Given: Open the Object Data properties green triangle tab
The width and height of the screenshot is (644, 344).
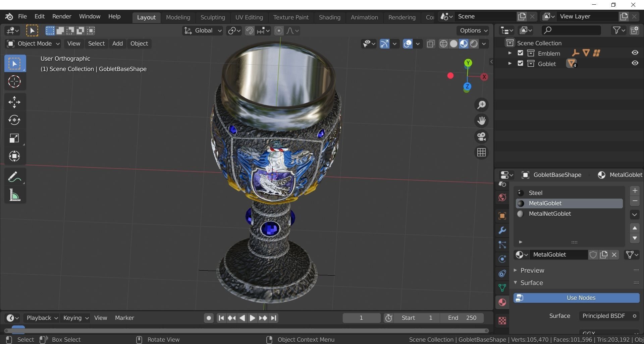Looking at the screenshot, I should [x=502, y=288].
